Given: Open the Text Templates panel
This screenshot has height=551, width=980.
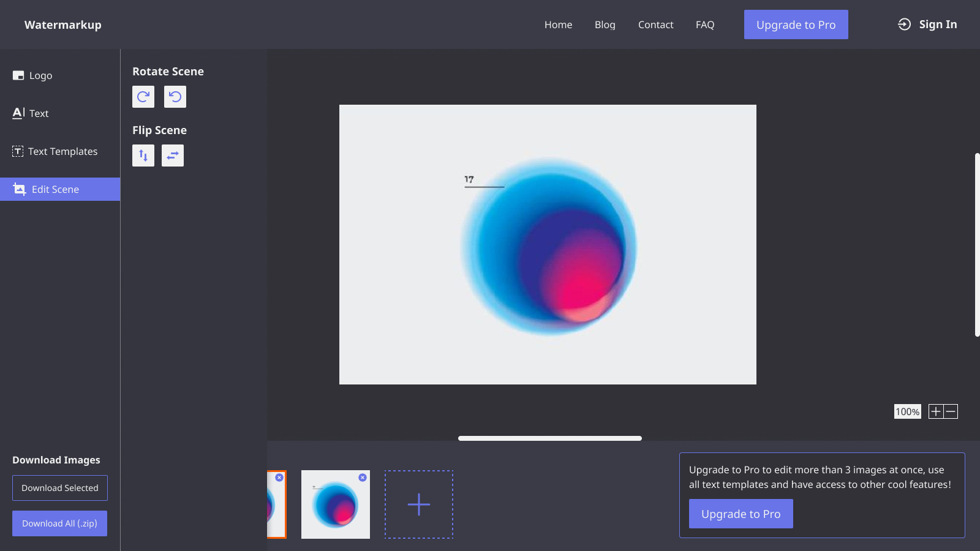Looking at the screenshot, I should pos(62,152).
